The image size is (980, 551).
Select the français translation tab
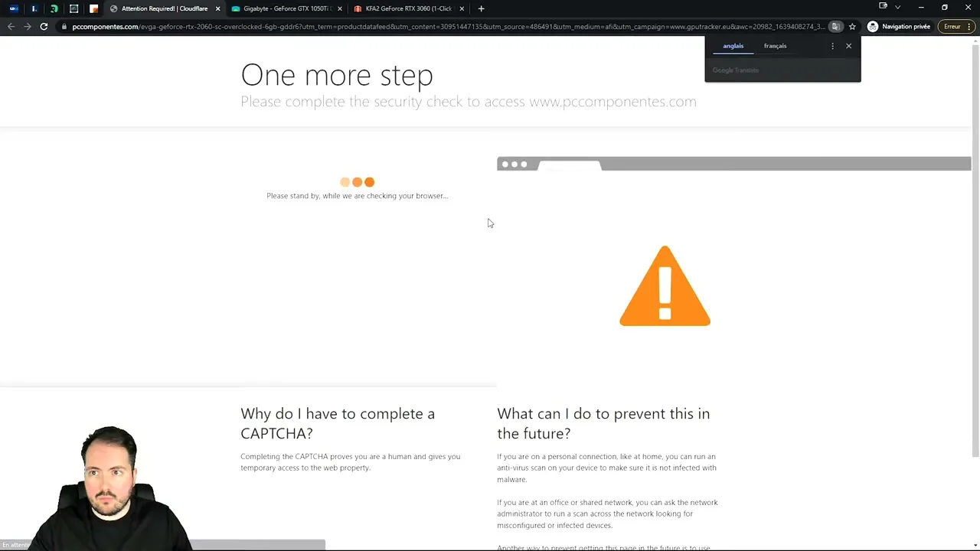(775, 46)
